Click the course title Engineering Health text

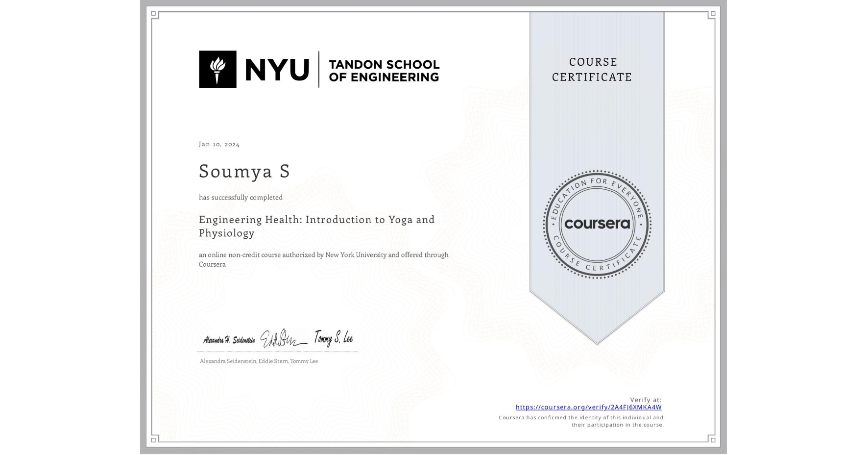[316, 220]
